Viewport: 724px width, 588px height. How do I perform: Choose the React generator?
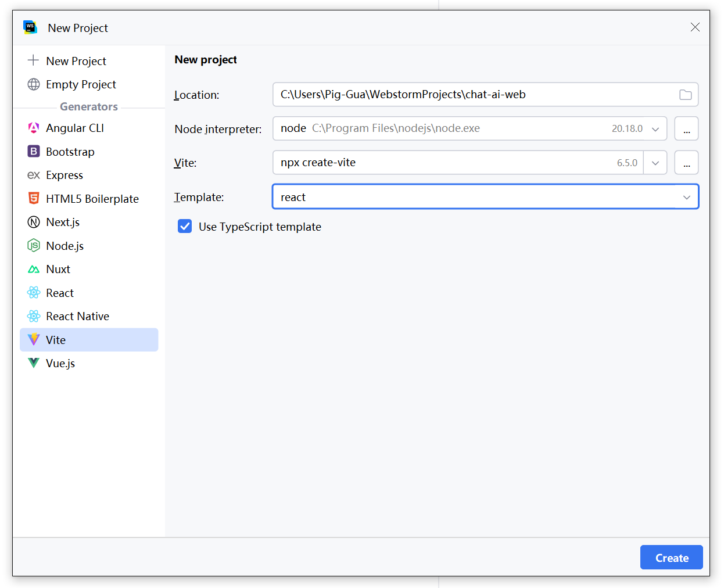(x=89, y=293)
